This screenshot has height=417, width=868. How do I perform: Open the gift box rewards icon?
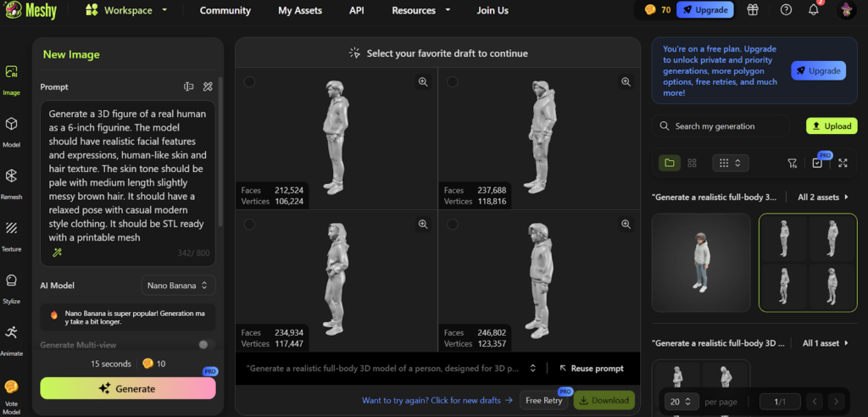tap(752, 10)
